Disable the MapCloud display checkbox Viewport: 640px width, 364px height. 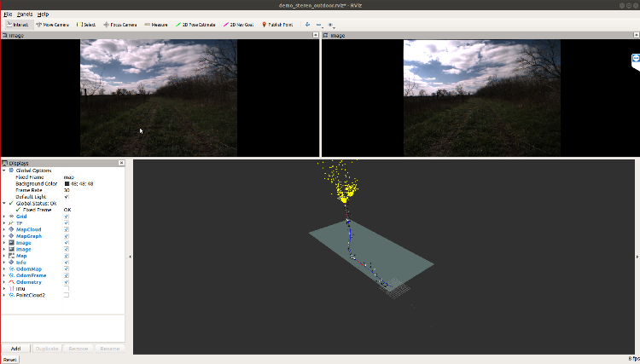point(67,229)
